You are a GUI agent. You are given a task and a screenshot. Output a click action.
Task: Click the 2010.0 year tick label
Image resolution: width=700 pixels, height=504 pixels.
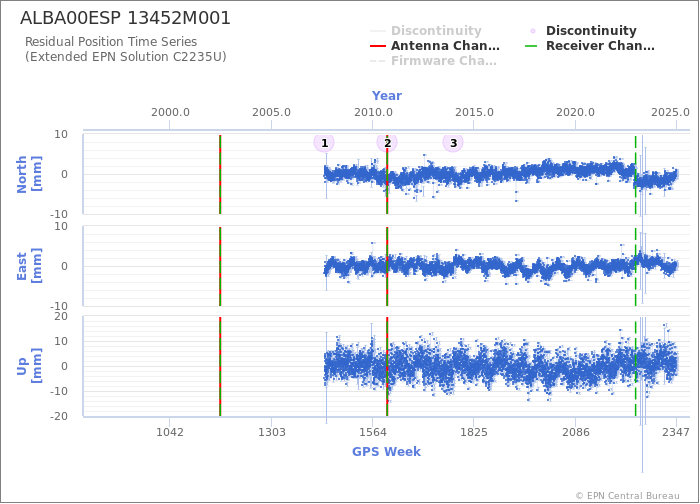tap(373, 112)
